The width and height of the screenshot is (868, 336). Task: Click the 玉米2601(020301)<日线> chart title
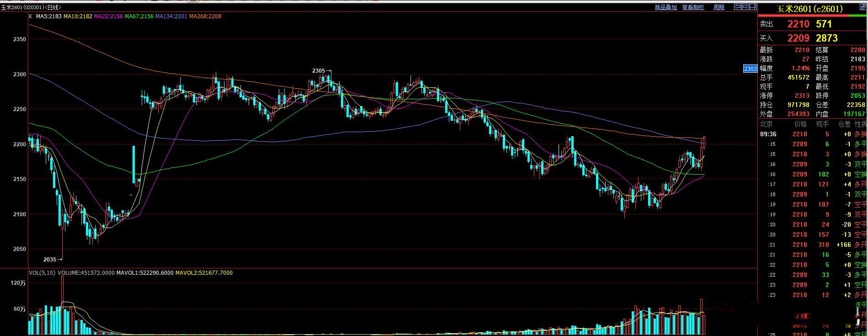coord(31,7)
